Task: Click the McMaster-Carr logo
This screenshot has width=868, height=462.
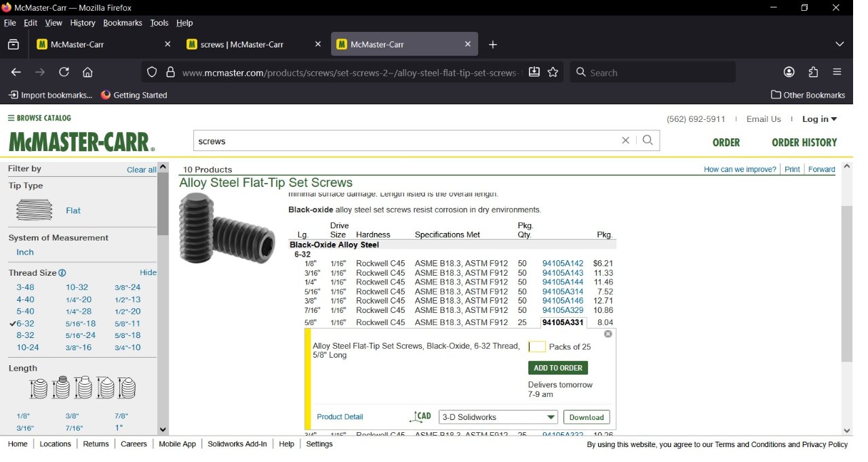Action: click(x=81, y=142)
